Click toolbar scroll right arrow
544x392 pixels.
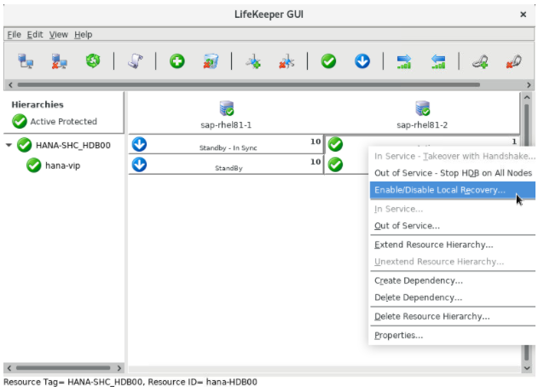[x=529, y=84]
